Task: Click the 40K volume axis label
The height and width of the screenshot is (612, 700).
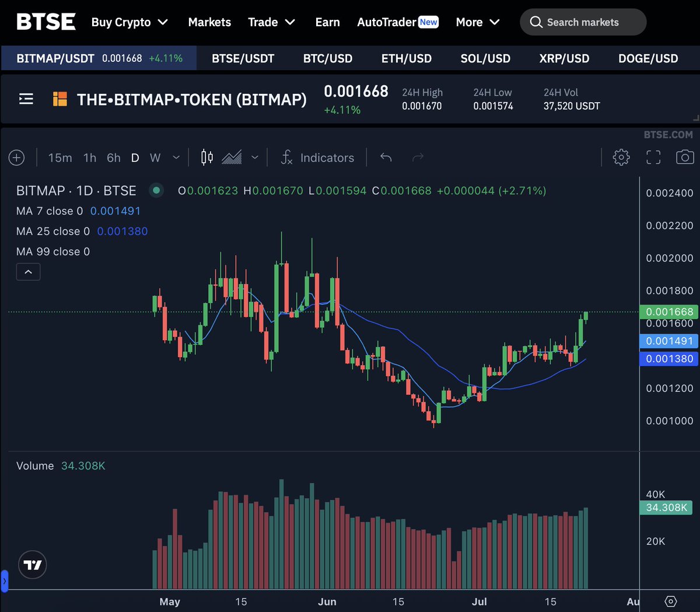Action: click(x=656, y=494)
